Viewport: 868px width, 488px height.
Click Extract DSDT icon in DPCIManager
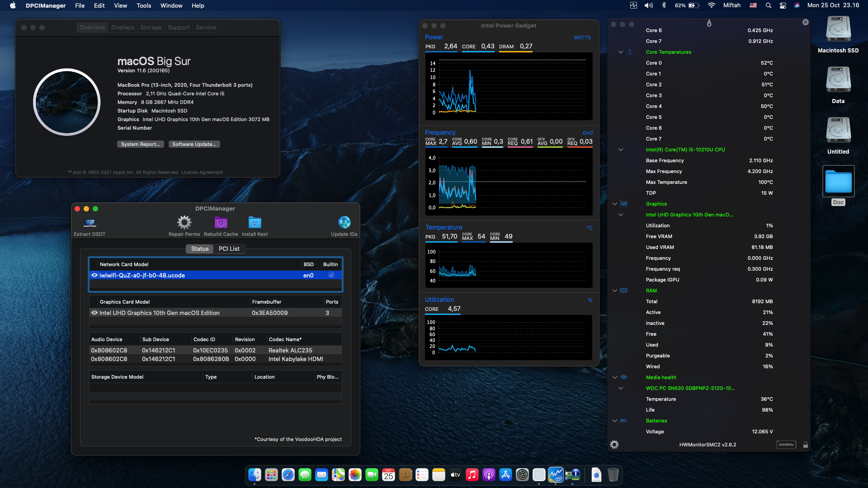click(90, 223)
